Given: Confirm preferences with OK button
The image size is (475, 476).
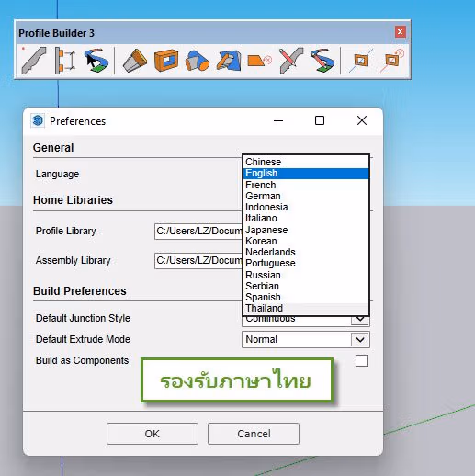Looking at the screenshot, I should [x=153, y=434].
